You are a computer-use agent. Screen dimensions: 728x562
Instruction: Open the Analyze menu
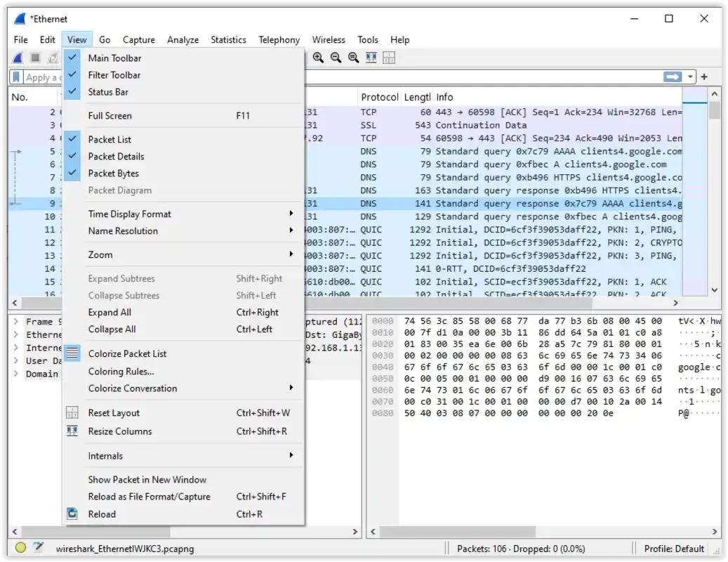pos(183,39)
